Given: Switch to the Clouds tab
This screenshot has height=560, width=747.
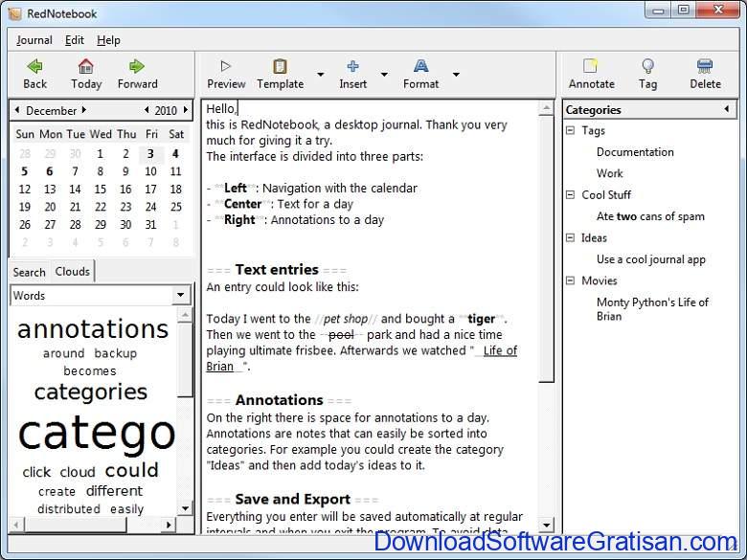Looking at the screenshot, I should 73,271.
